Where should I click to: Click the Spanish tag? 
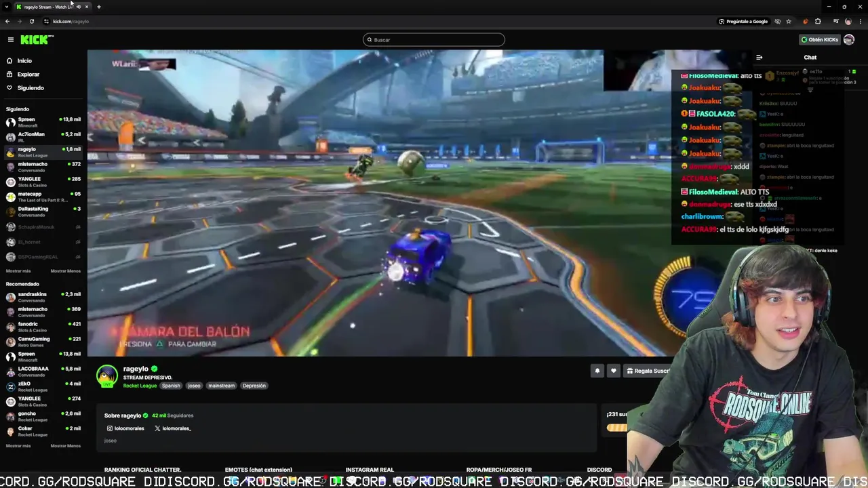coord(171,386)
